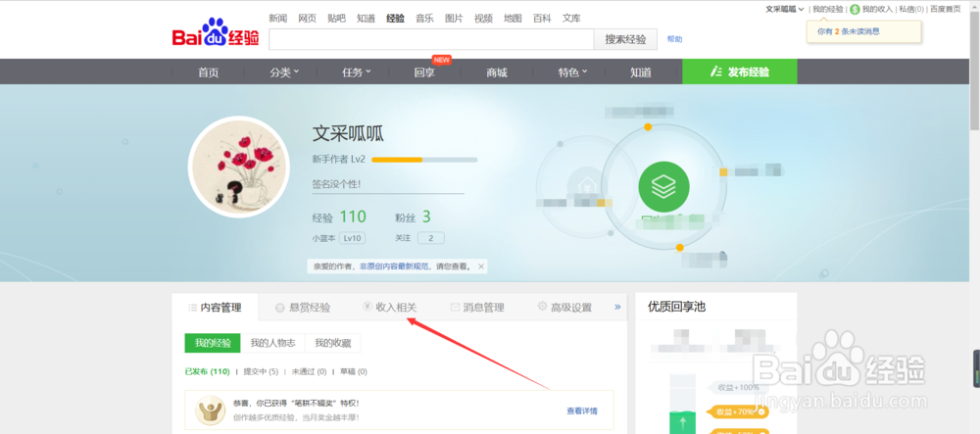
Task: Open the 商城 navigation item
Action: click(497, 72)
